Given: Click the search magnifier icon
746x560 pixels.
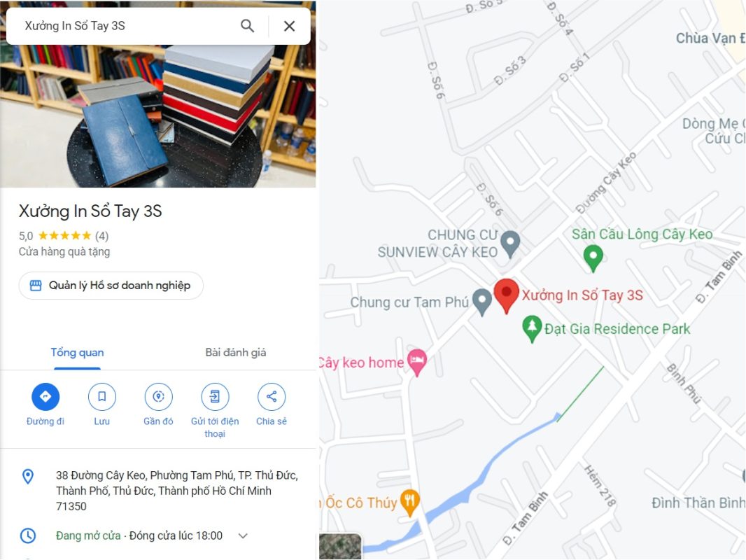Looking at the screenshot, I should pyautogui.click(x=248, y=26).
